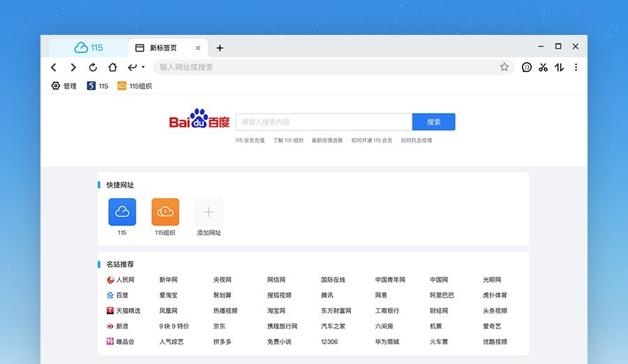Open 央视网 site link

pyautogui.click(x=223, y=280)
